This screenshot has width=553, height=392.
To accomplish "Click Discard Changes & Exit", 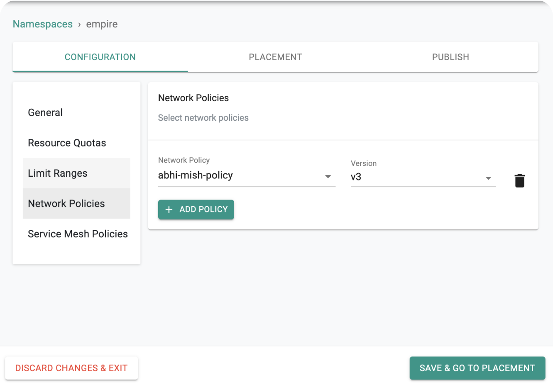I will click(x=71, y=368).
